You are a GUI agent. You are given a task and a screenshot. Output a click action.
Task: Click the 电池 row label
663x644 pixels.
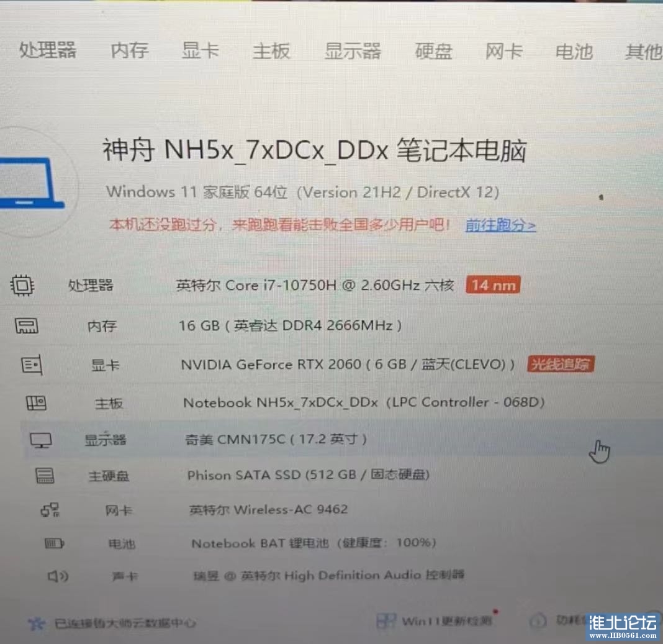coord(122,543)
